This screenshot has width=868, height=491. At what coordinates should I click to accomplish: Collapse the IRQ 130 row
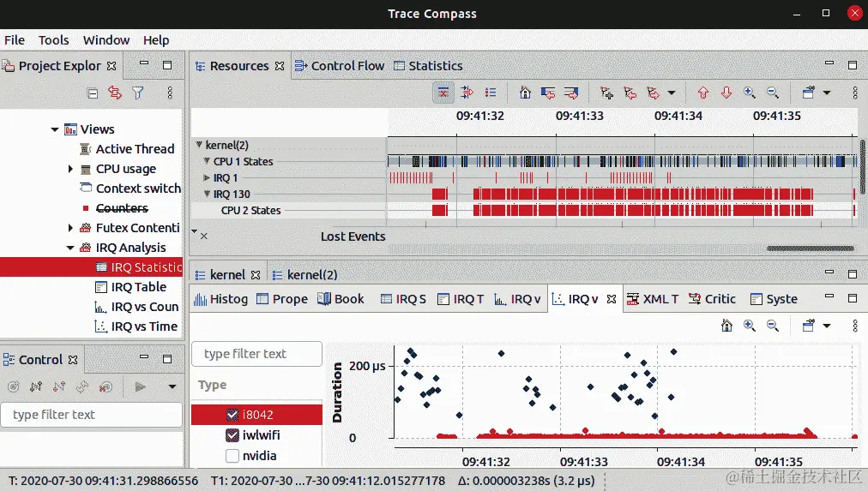[x=207, y=194]
